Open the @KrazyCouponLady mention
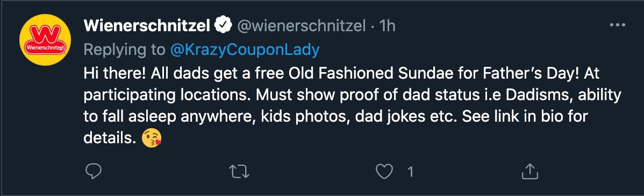 click(245, 50)
